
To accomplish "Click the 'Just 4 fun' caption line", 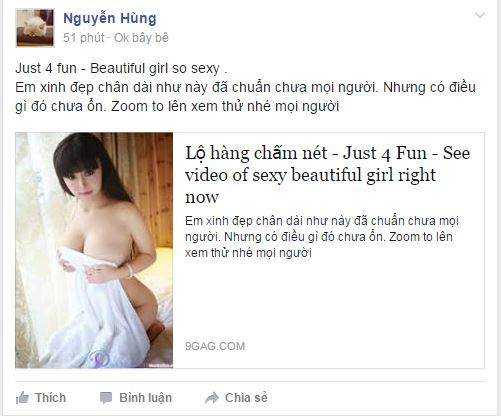I will pos(121,68).
